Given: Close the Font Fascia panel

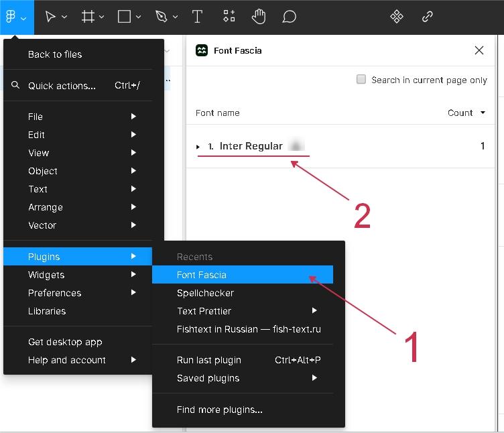Looking at the screenshot, I should pyautogui.click(x=479, y=50).
